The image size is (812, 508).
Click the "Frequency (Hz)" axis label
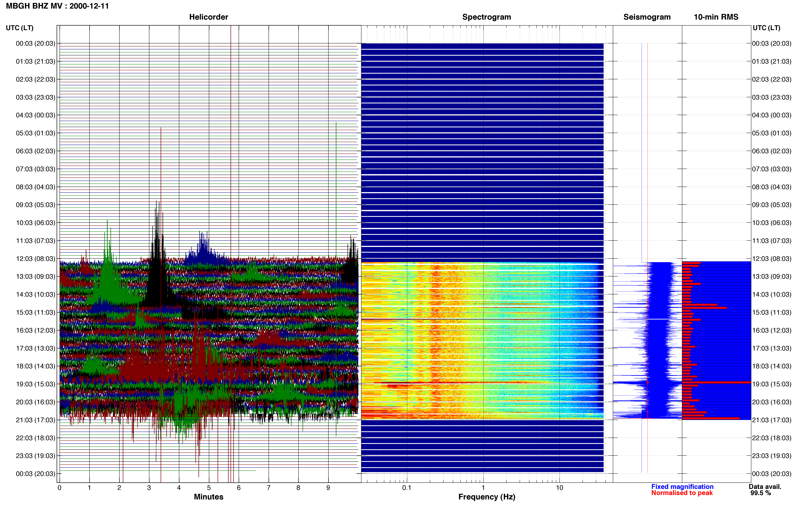point(487,497)
